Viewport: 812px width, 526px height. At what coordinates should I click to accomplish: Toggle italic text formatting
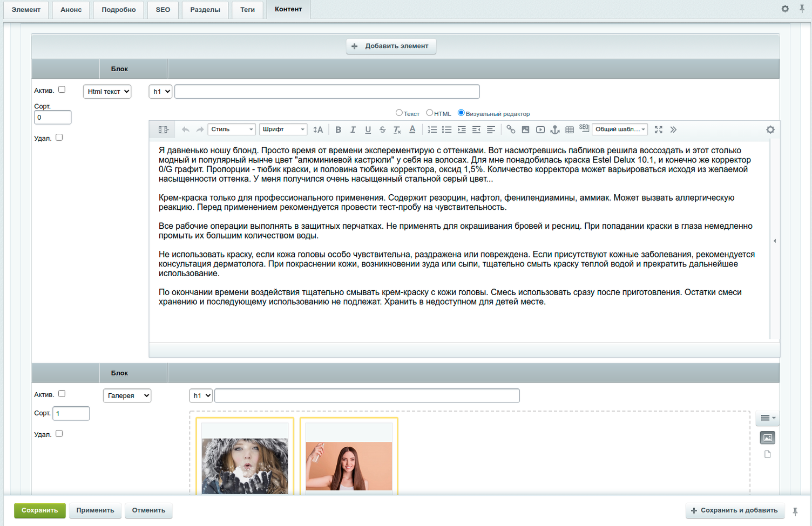pos(353,129)
